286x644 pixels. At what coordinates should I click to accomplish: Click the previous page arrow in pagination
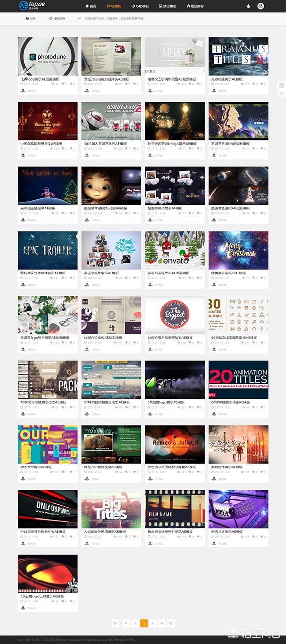click(115, 623)
